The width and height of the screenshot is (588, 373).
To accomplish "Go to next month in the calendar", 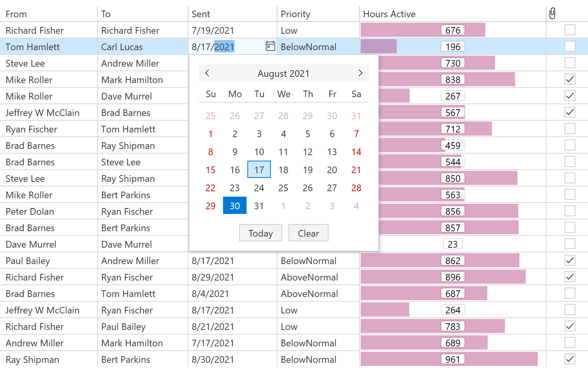I will (360, 73).
